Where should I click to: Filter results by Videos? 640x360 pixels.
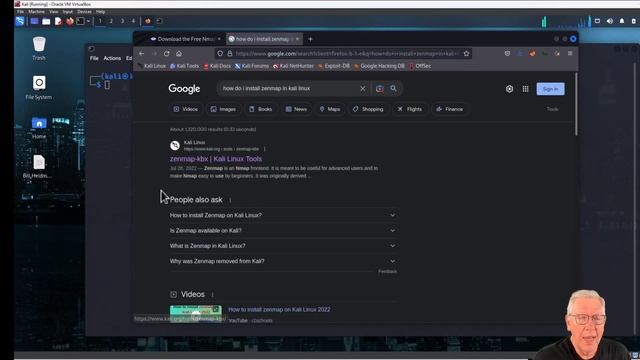[x=186, y=109]
